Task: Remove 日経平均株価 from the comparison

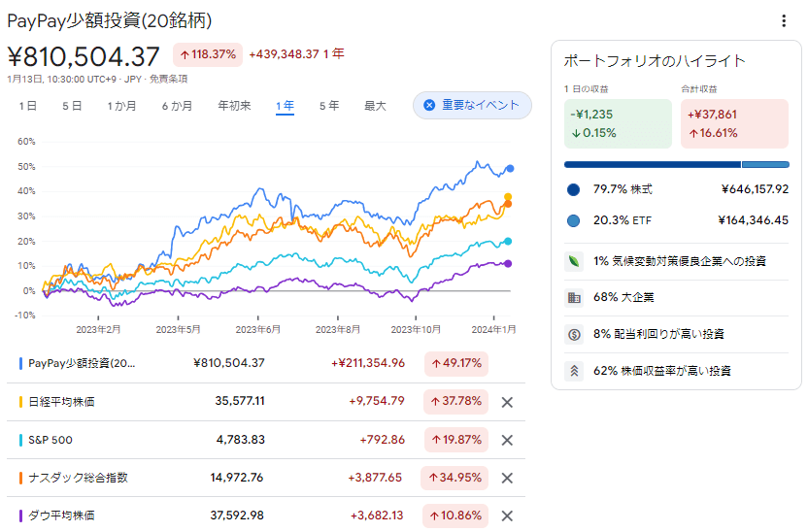Action: pyautogui.click(x=506, y=402)
